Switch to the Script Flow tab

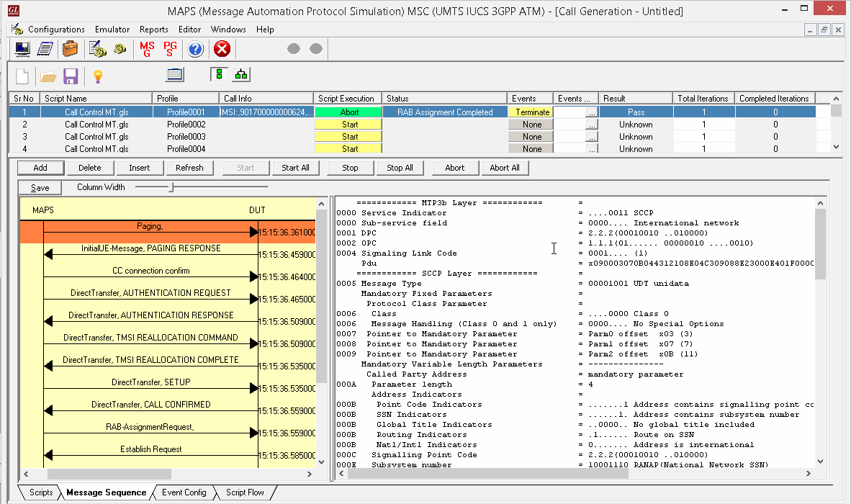tap(245, 492)
